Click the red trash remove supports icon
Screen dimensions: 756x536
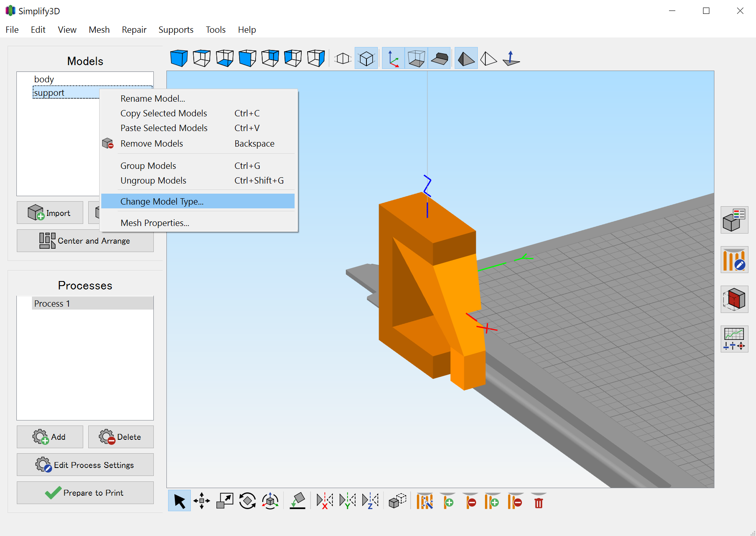[539, 501]
